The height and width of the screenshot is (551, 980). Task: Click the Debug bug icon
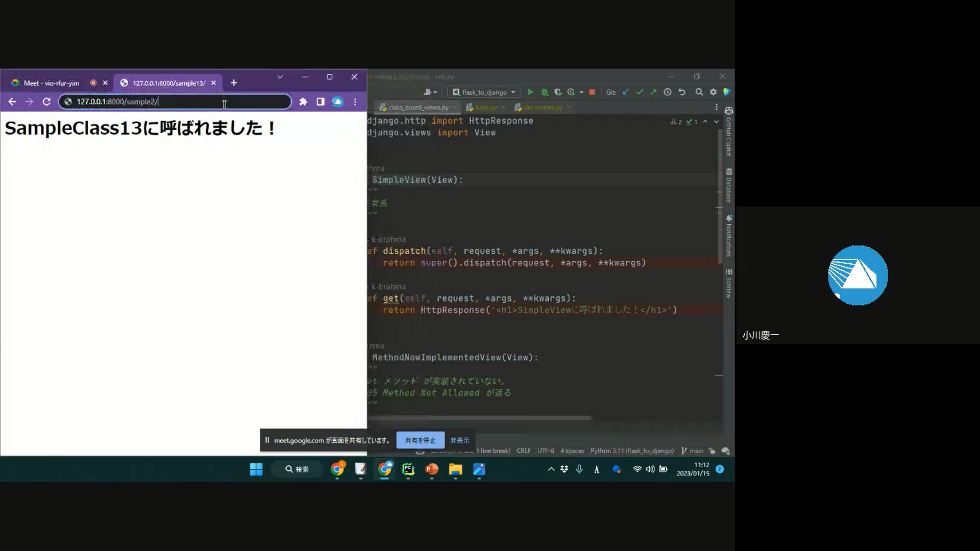(545, 92)
